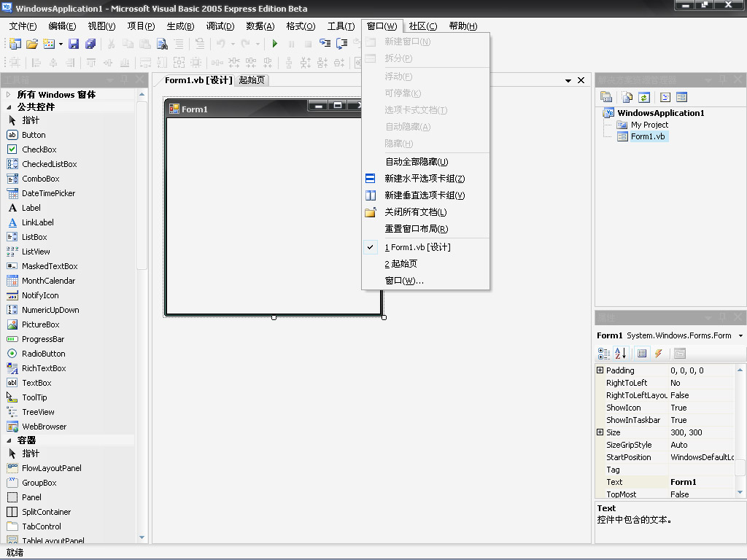Select the RadioButton control in toolbox
The height and width of the screenshot is (560, 747).
tap(36, 354)
